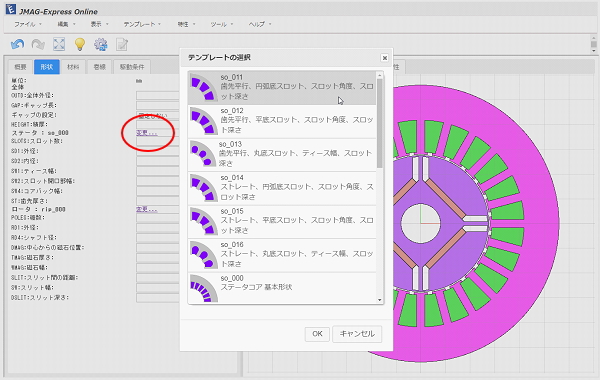This screenshot has height=380, width=600.
Task: Click the SW4 core back width field
Action: (158, 191)
